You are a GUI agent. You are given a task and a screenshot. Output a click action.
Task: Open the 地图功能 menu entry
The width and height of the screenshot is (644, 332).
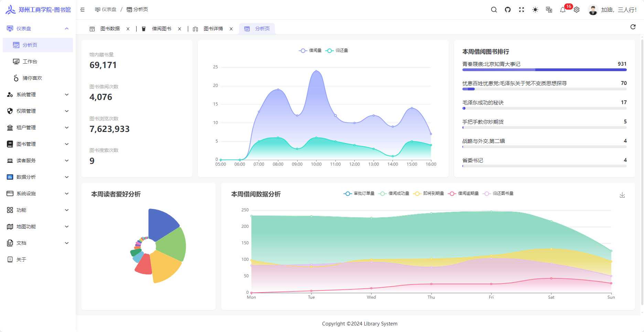(38, 226)
